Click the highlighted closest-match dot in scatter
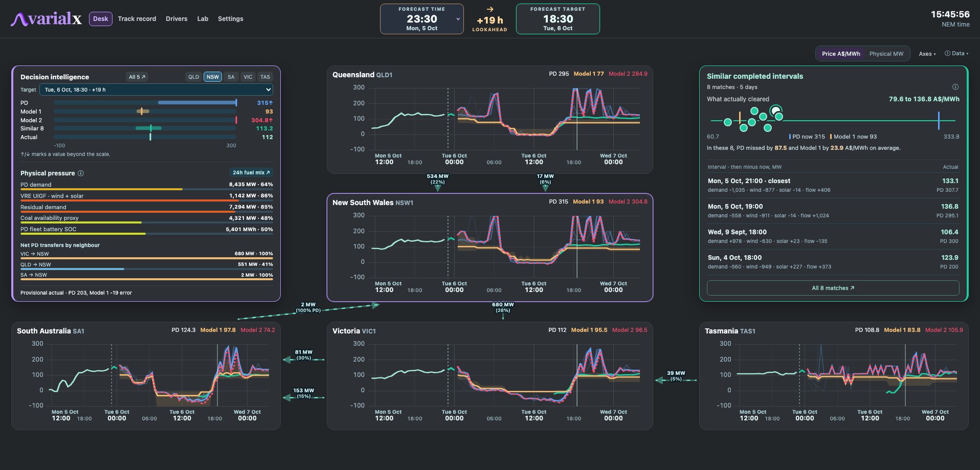Viewport: 980px width, 470px height. [x=776, y=110]
